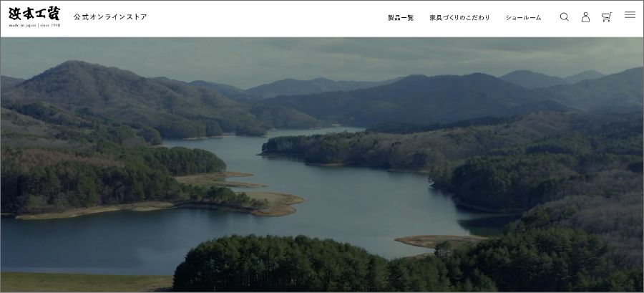Visit the showroom page ショールーム

tap(523, 18)
